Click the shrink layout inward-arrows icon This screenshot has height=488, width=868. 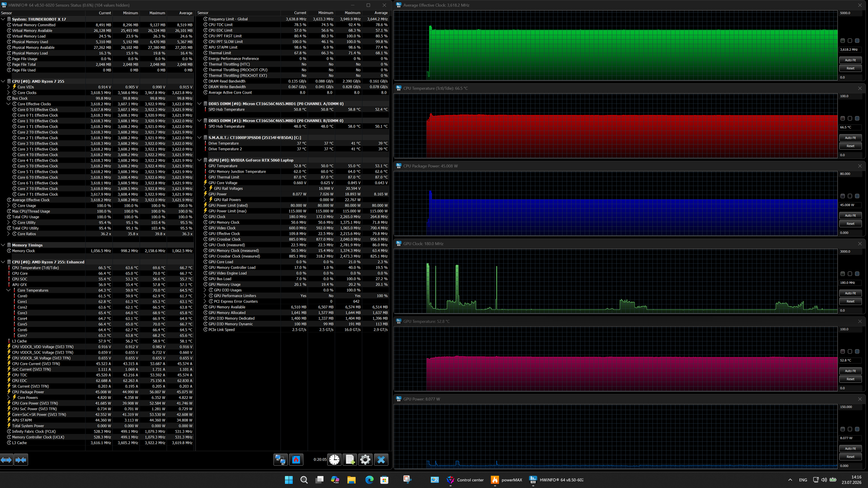point(21,459)
